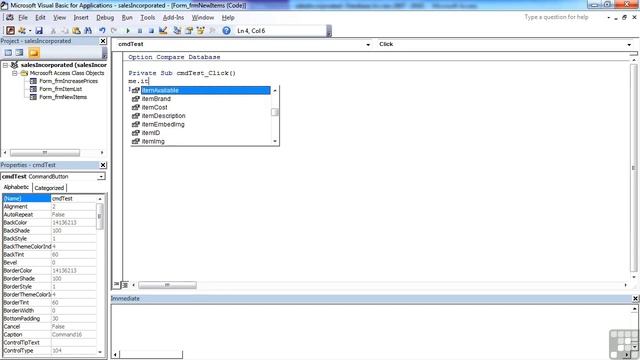Save the project with the floppy disk icon
Image resolution: width=640 pixels, height=360 pixels.
(39, 31)
